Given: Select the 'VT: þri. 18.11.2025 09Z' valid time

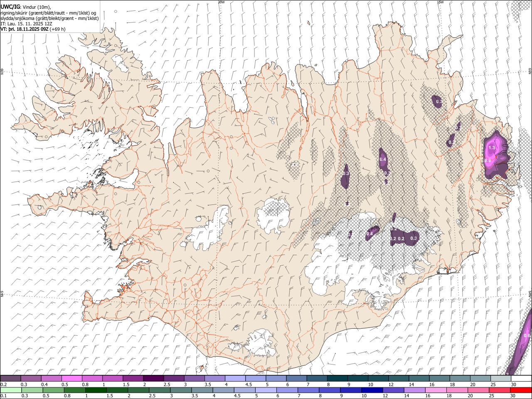Looking at the screenshot, I should (24, 29).
